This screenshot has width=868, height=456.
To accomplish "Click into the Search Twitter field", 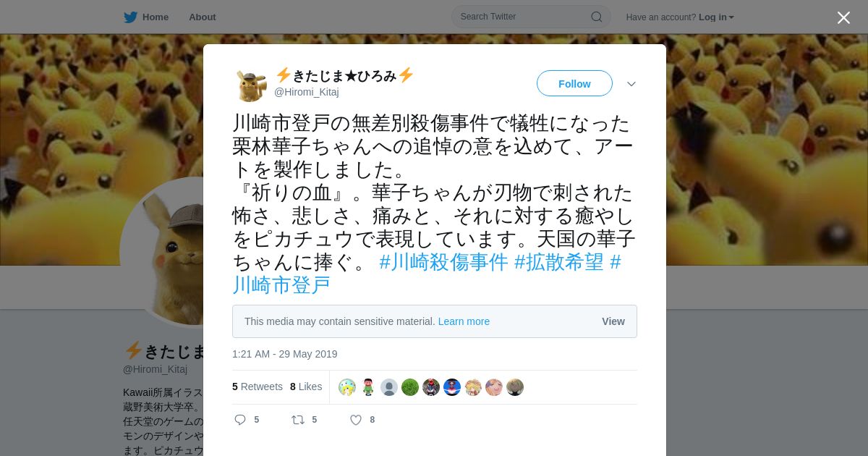I will 531,17.
